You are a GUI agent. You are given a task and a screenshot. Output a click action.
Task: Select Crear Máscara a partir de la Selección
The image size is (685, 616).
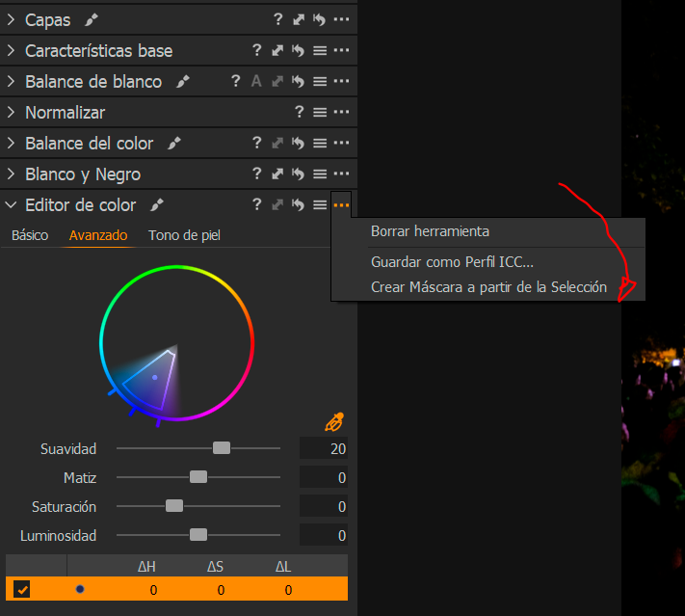(488, 287)
